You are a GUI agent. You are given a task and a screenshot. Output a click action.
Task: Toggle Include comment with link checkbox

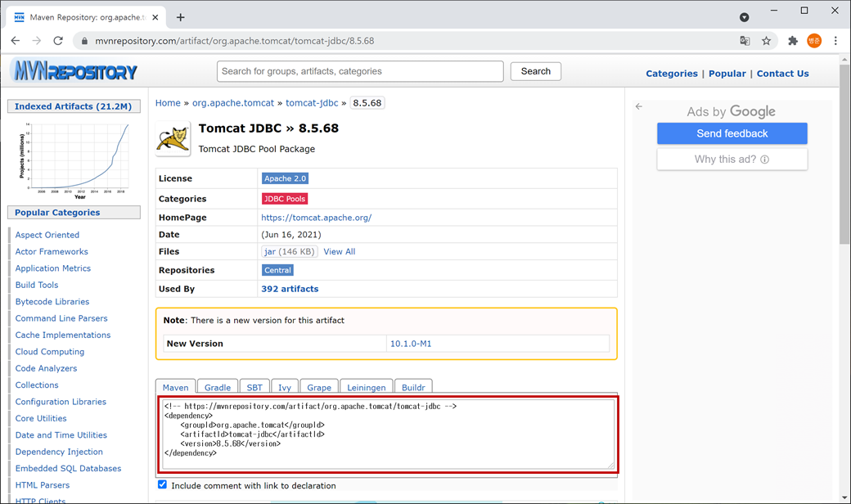[x=162, y=484]
